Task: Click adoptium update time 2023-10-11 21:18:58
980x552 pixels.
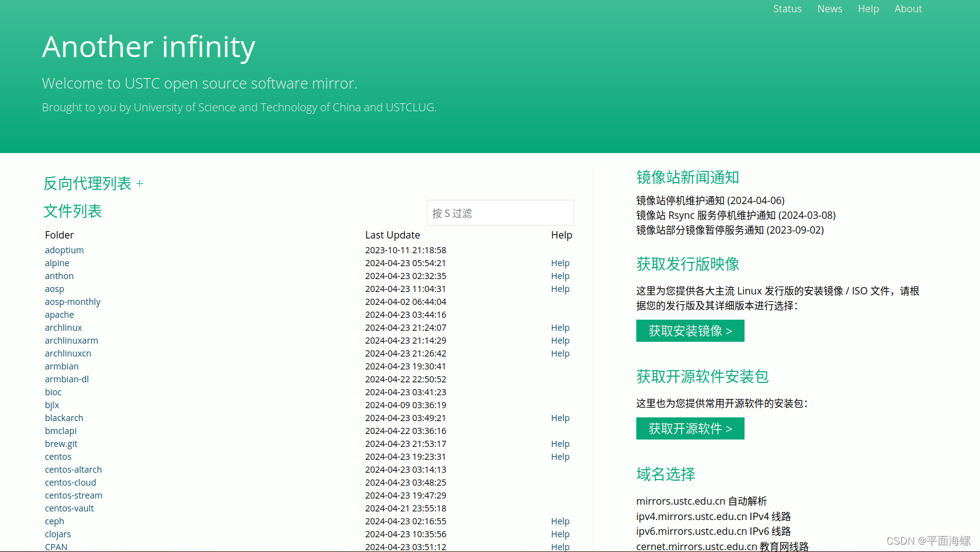Action: tap(406, 250)
